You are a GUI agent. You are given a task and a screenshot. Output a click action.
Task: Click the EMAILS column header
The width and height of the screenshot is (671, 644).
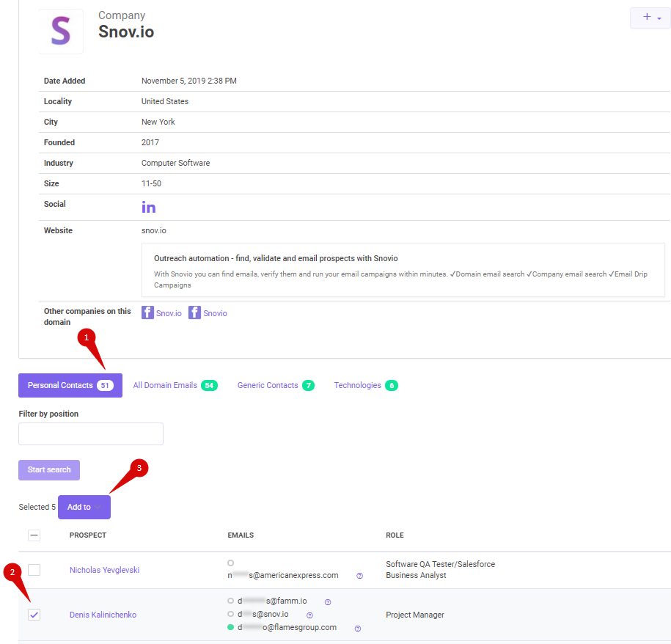tap(241, 535)
